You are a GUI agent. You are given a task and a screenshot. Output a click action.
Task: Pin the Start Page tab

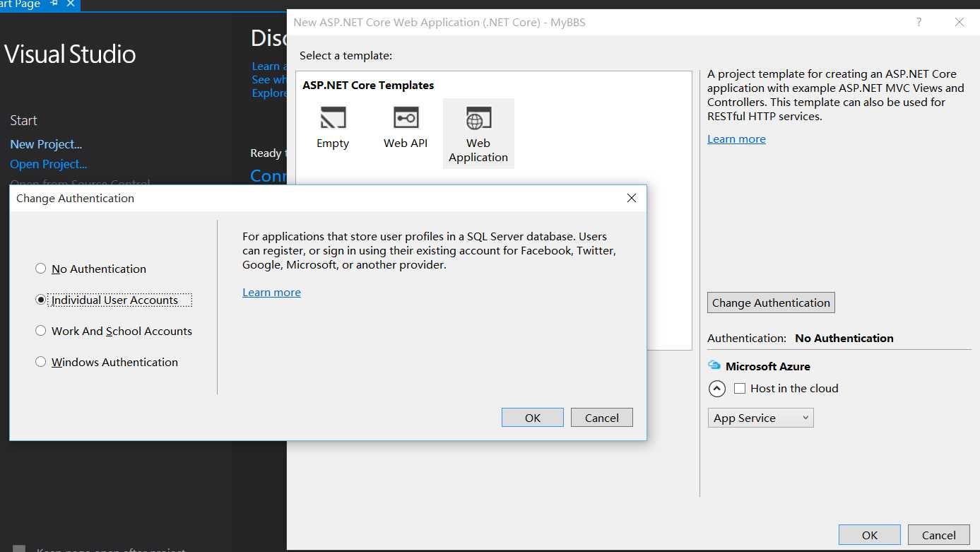[x=54, y=4]
